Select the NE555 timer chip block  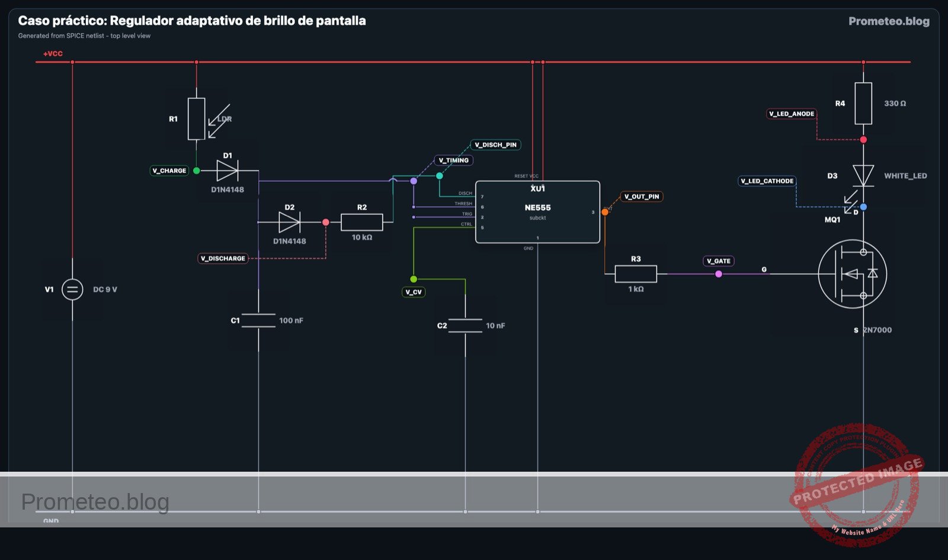[537, 212]
